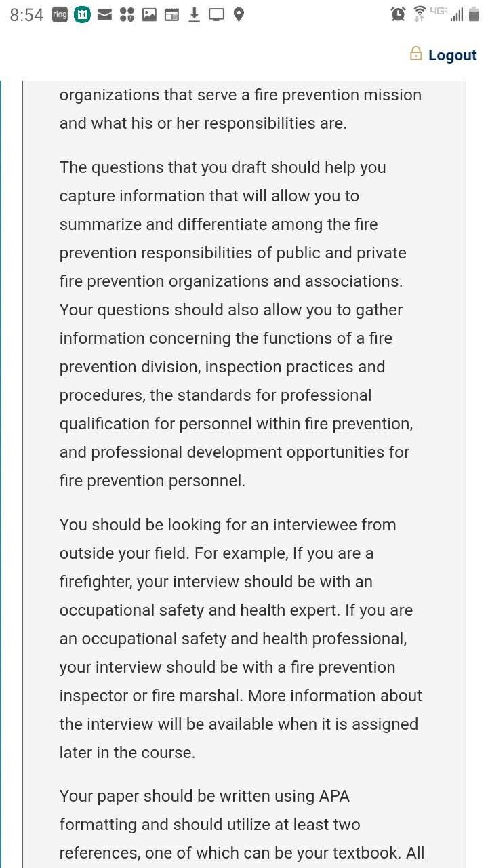This screenshot has width=488, height=868.
Task: Tap the paragraph starting 'The questions that you draft'
Action: 237,324
